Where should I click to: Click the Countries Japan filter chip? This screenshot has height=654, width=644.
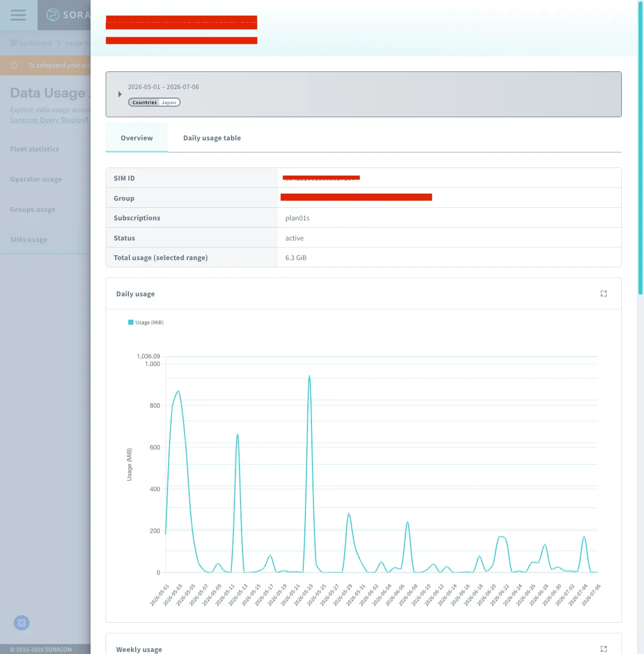point(154,102)
